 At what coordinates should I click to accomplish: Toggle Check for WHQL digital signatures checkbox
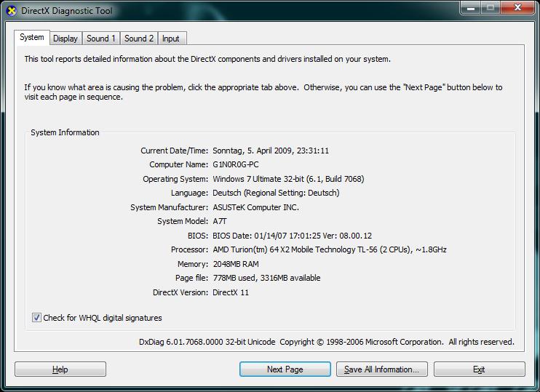click(x=36, y=317)
